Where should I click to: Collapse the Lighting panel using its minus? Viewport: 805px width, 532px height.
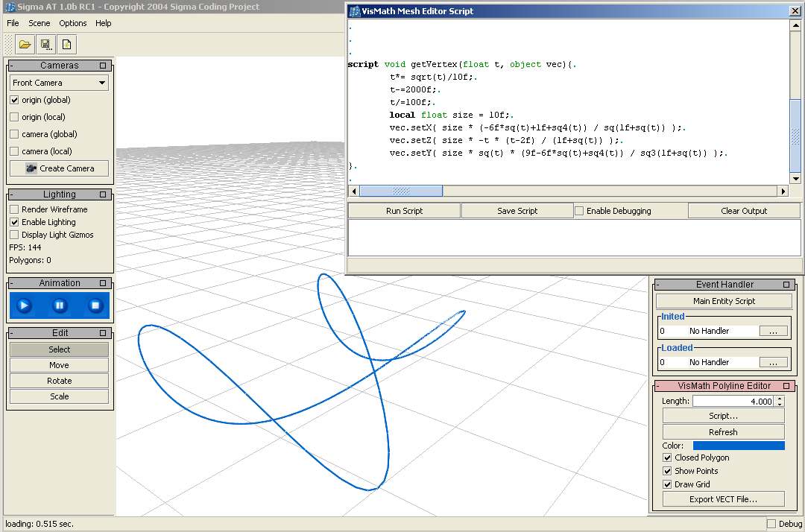pos(12,194)
